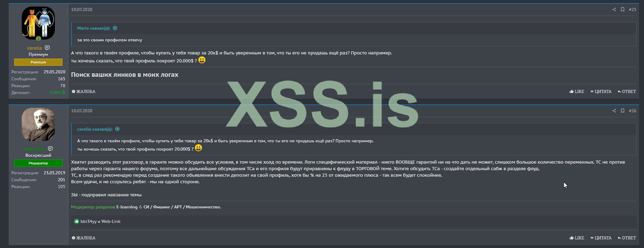Start conversation icon next to moderator username
644x248 pixels.
tap(50, 149)
